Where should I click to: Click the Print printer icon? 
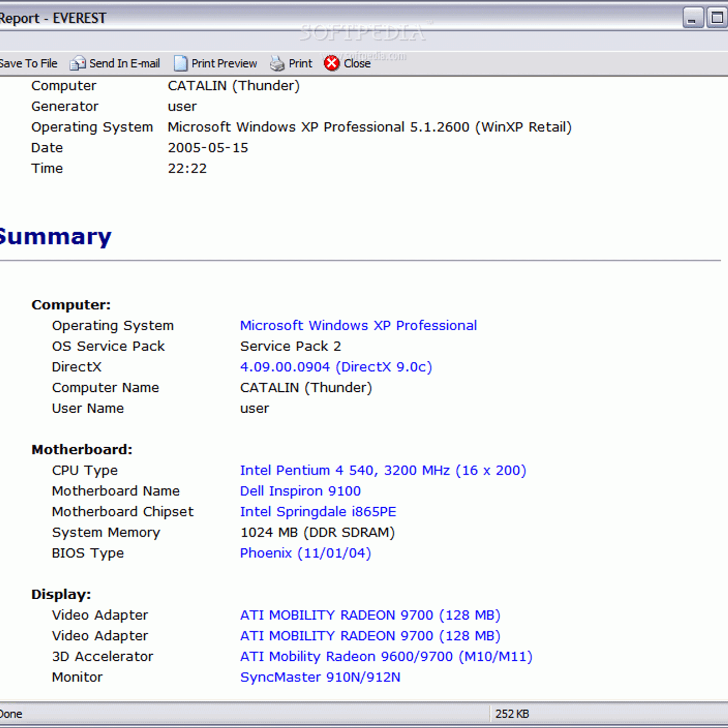click(277, 63)
